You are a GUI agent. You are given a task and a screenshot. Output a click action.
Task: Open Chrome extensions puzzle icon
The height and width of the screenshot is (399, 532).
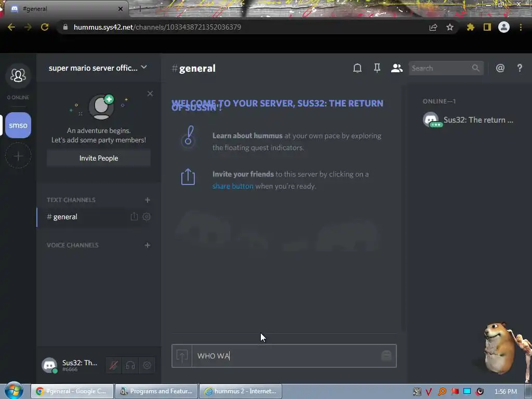471,27
